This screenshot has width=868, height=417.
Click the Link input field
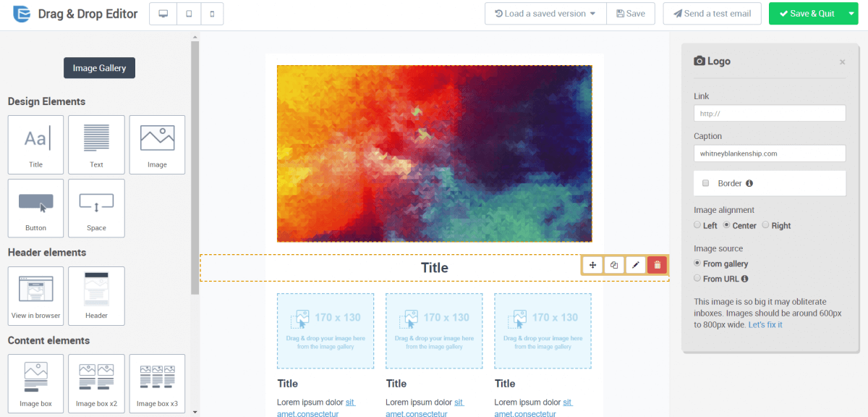coord(770,114)
